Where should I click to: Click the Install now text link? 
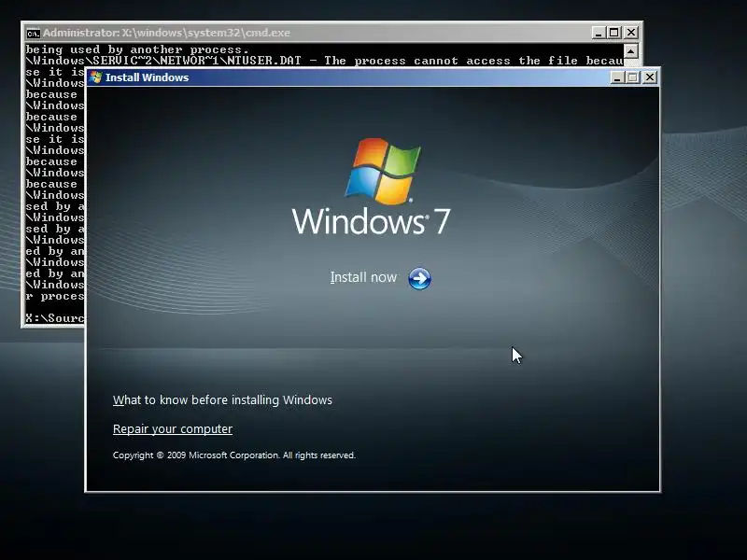click(363, 277)
